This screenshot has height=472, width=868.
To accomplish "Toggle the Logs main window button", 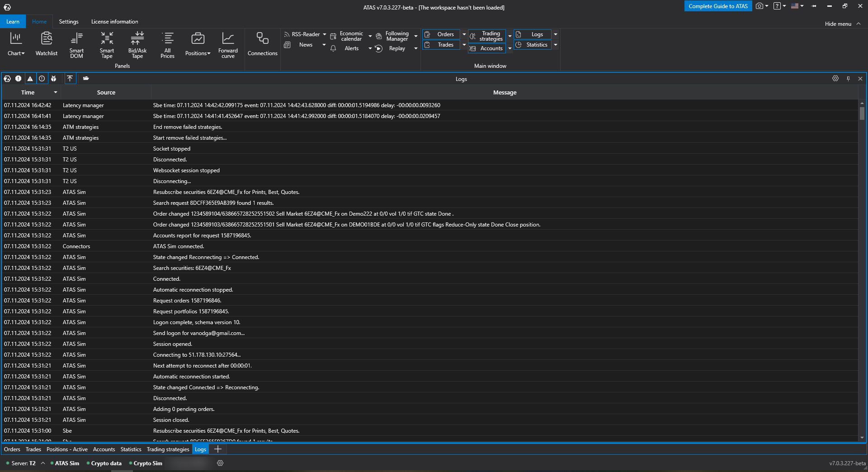I will [533, 34].
